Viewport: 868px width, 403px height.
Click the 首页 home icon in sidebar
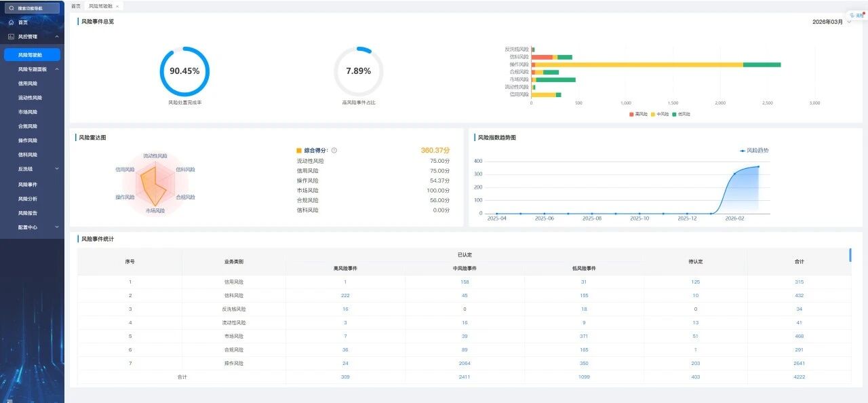point(11,22)
